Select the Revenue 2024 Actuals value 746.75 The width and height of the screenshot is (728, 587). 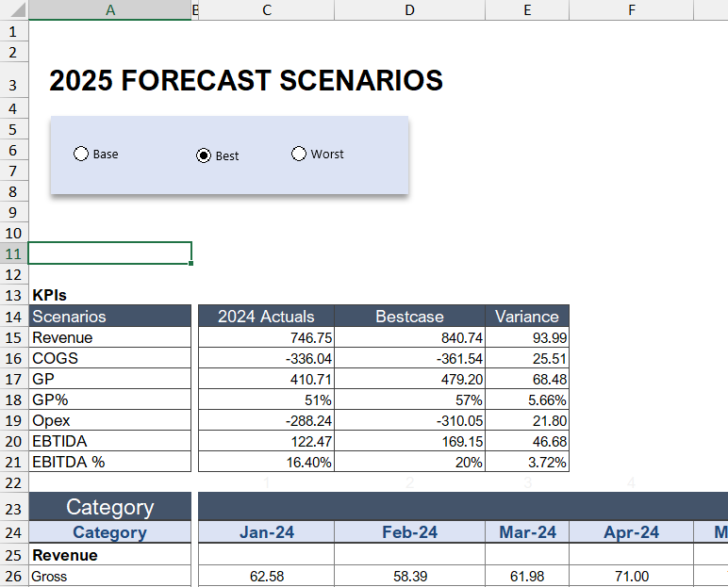266,337
